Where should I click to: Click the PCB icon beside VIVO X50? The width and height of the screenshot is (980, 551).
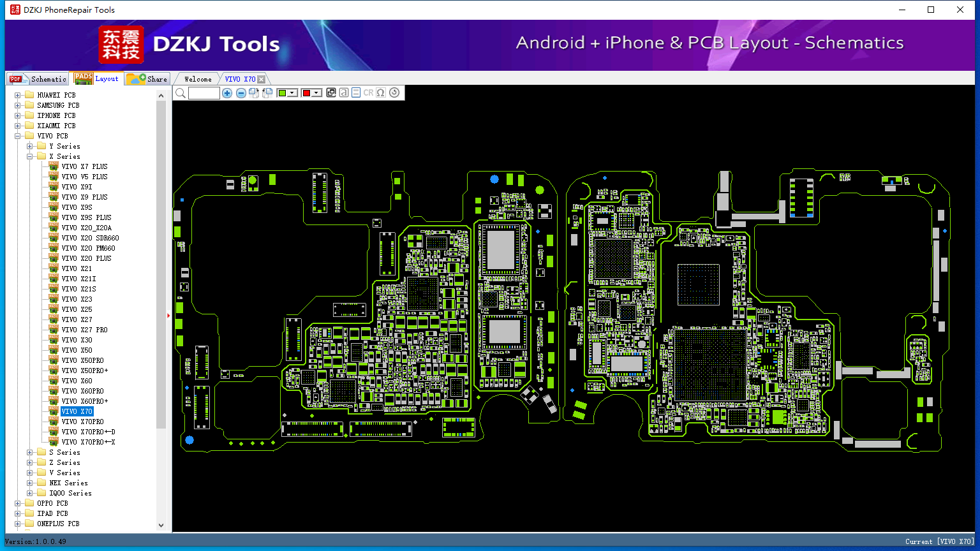(x=54, y=350)
